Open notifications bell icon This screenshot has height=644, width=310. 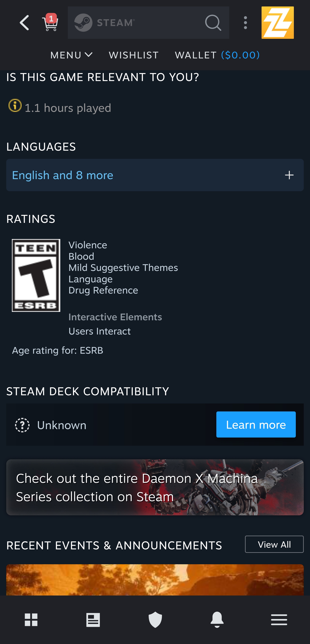pyautogui.click(x=217, y=619)
